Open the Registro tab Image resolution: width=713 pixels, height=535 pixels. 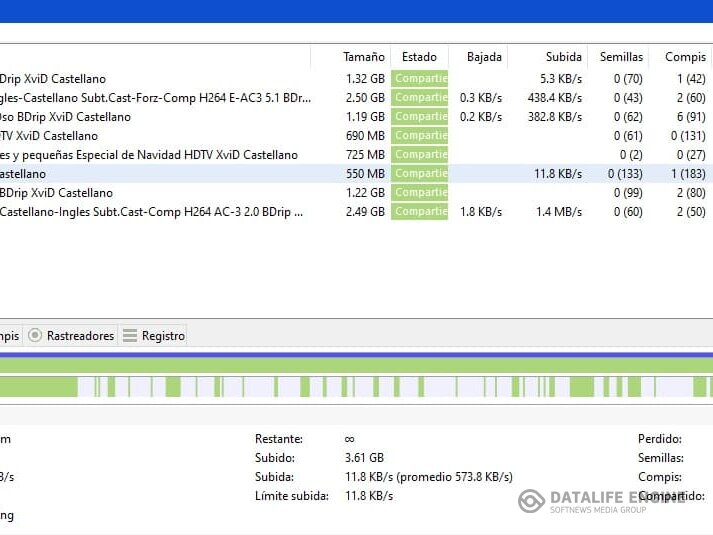point(162,336)
